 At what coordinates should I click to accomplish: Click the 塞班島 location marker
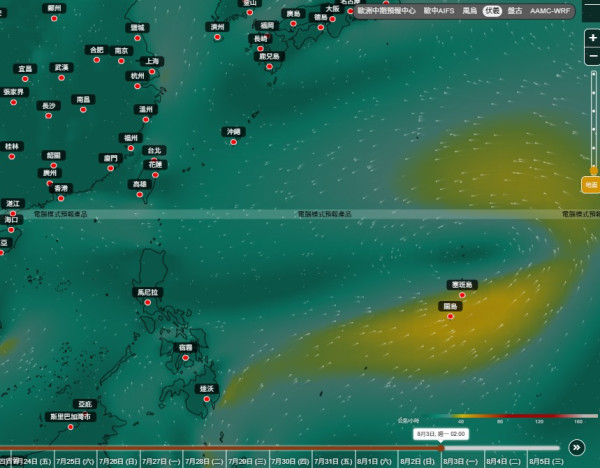coord(462,295)
